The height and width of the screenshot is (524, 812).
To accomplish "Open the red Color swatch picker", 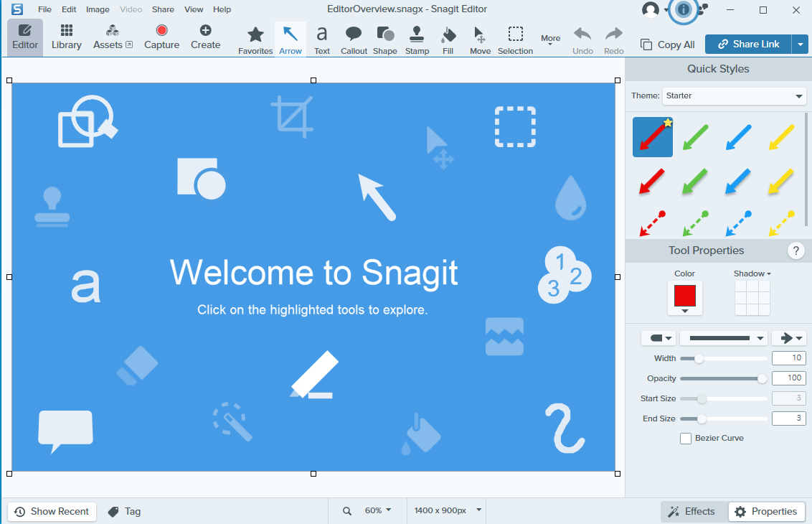I will tap(684, 298).
